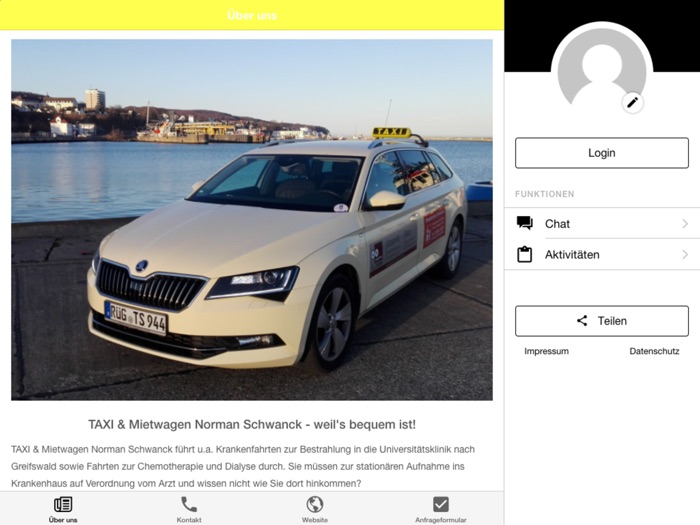Open the Aktivitäten function
Image resolution: width=700 pixels, height=525 pixels.
pyautogui.click(x=602, y=254)
